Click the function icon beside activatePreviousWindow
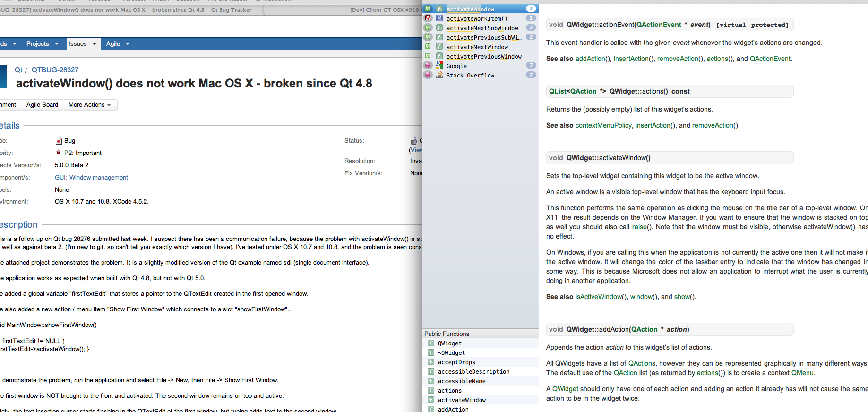868x412 pixels. coord(439,56)
